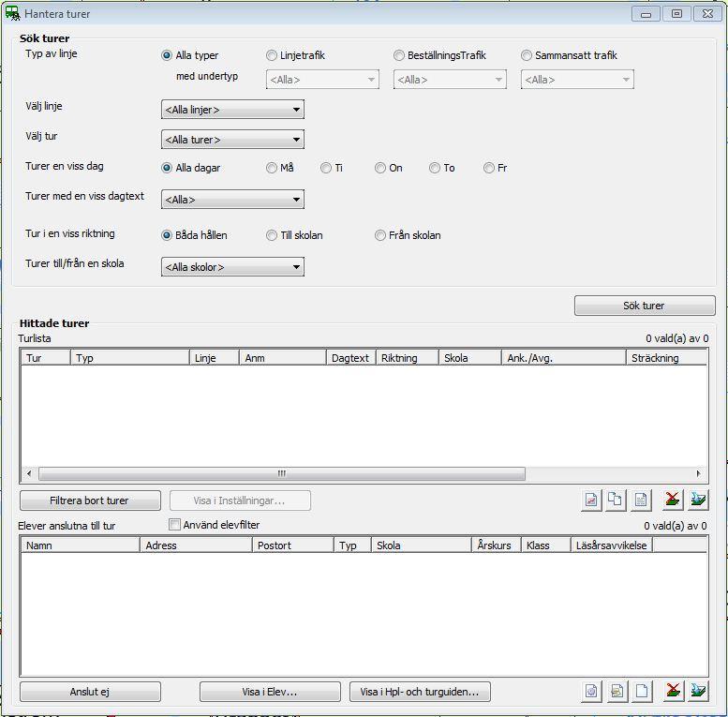Click the blank document icon below student list
This screenshot has width=728, height=717.
tap(642, 692)
